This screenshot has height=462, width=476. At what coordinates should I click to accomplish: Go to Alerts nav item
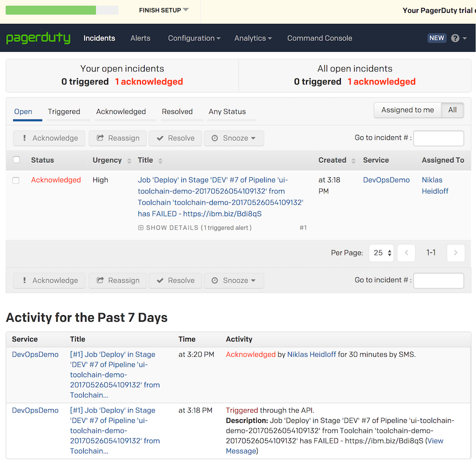(x=140, y=38)
